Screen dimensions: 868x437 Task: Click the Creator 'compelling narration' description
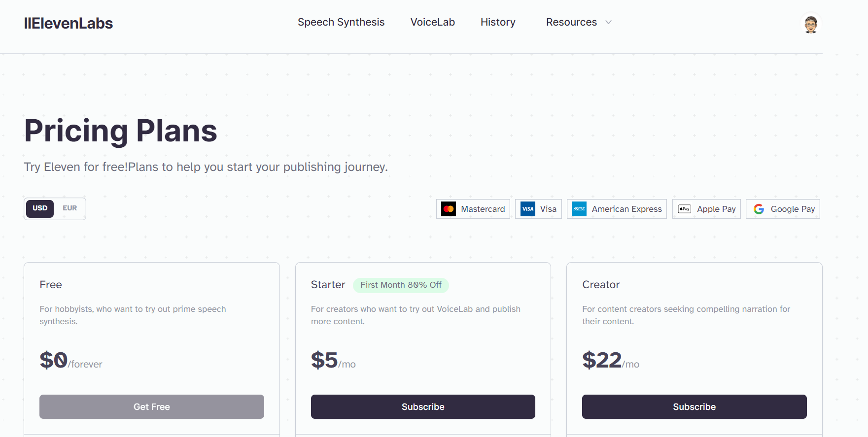[x=686, y=315]
